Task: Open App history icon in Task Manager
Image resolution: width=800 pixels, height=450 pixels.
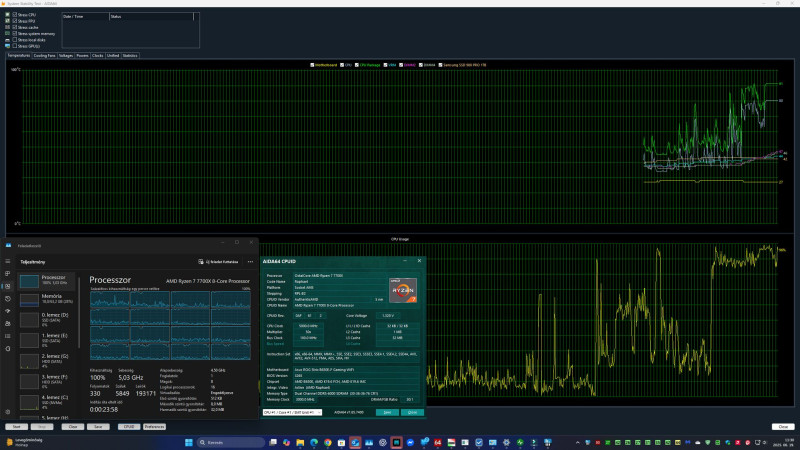Action: click(8, 299)
